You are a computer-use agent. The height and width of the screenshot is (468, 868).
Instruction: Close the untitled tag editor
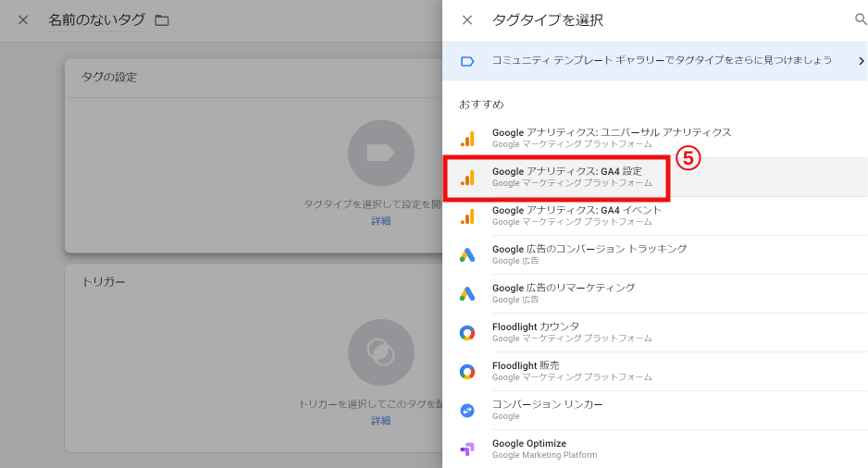pyautogui.click(x=23, y=20)
